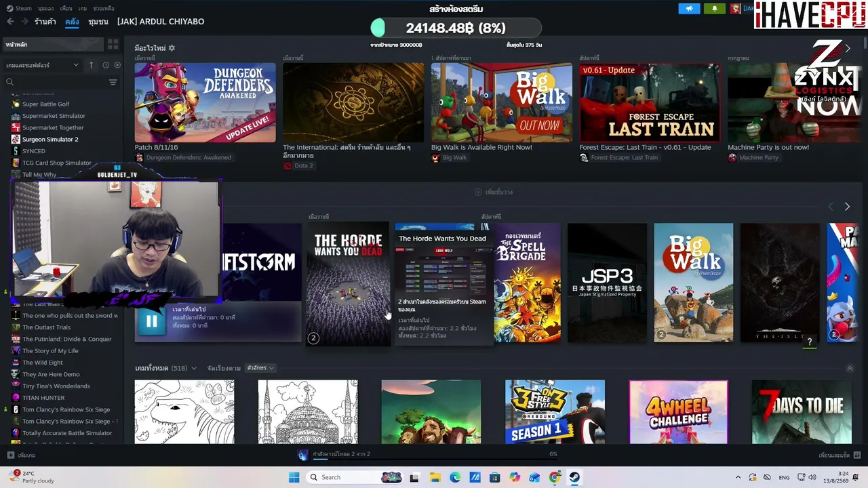868x488 pixels.
Task: Go back with the Steam back arrow
Action: coord(10,22)
